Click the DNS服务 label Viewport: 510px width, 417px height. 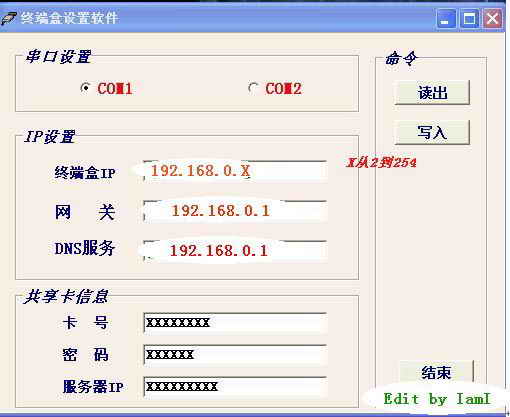tap(85, 248)
